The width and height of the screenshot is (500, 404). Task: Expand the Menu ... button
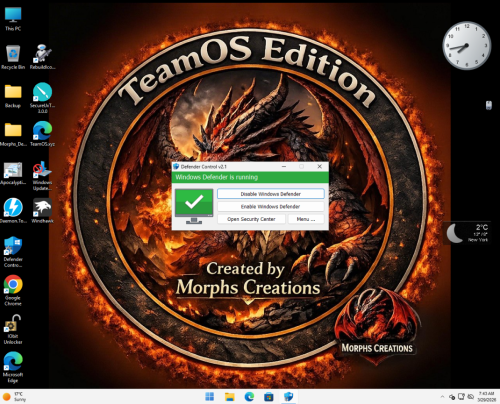pos(306,219)
